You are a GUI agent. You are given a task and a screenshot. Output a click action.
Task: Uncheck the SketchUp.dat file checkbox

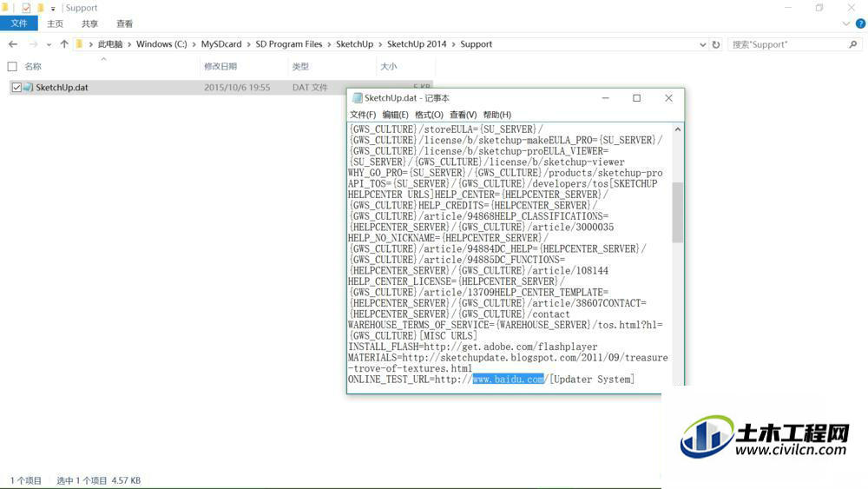tap(16, 88)
